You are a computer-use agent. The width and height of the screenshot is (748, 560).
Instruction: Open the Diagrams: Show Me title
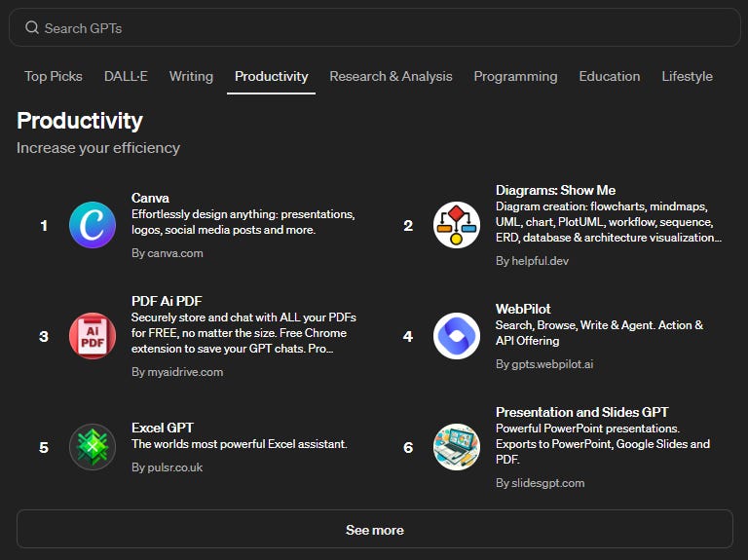pos(555,190)
